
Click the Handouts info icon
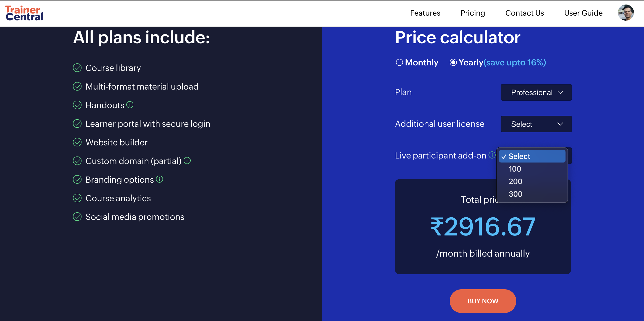[130, 105]
